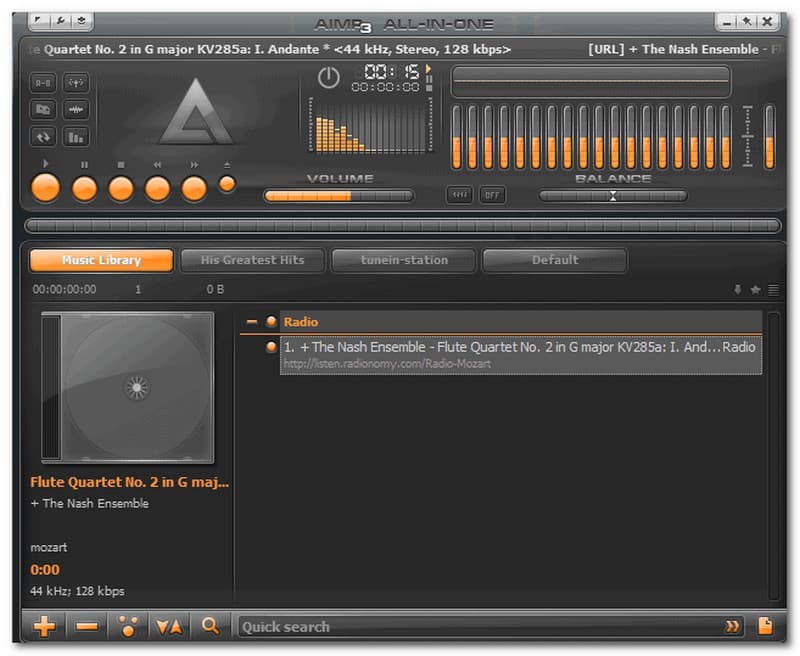Collapse the Radio group with minus sign
The width and height of the screenshot is (800, 656).
tap(252, 322)
